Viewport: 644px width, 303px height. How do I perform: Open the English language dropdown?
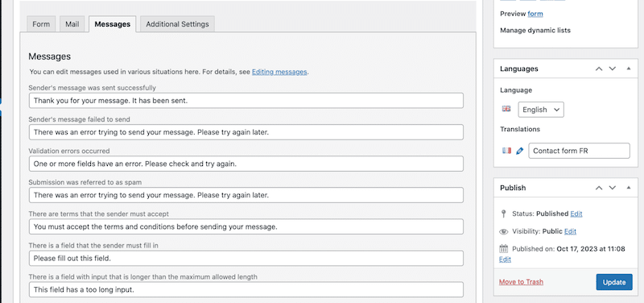pyautogui.click(x=541, y=110)
